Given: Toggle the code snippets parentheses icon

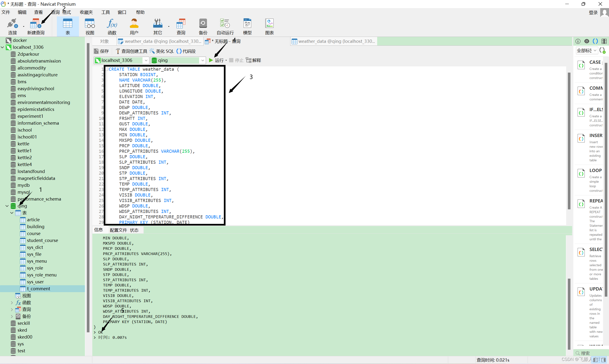Looking at the screenshot, I should [595, 41].
